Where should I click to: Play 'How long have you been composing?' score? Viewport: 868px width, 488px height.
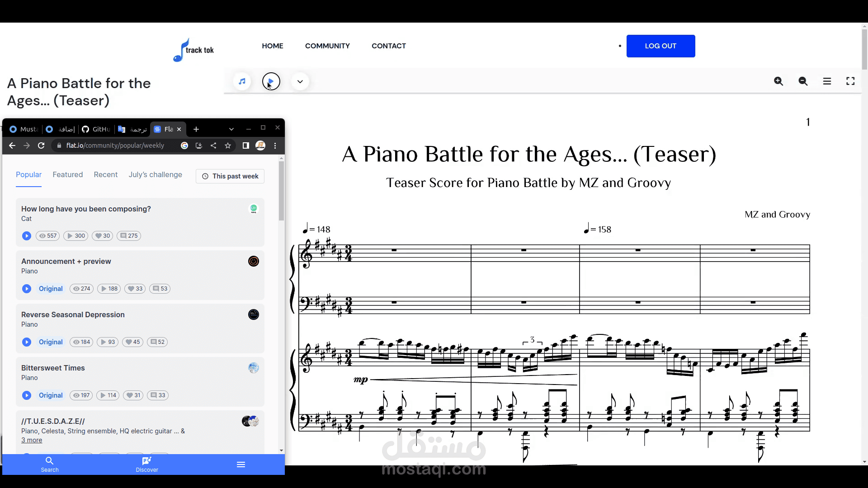click(x=27, y=236)
